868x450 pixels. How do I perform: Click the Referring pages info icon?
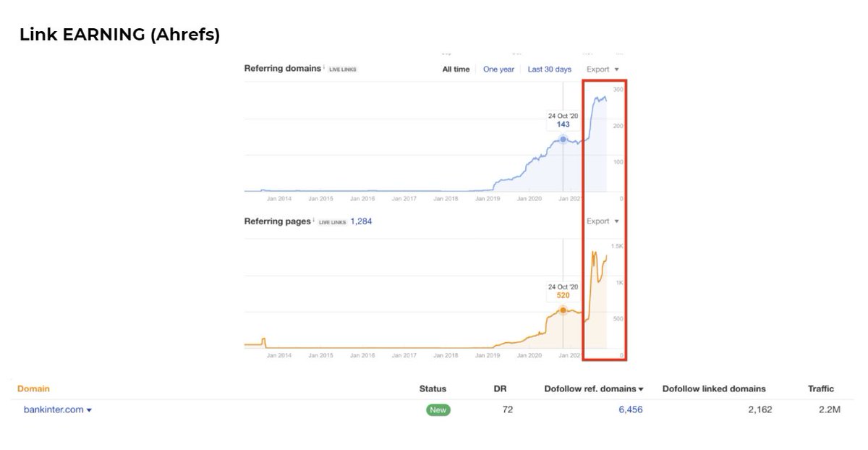pyautogui.click(x=312, y=219)
